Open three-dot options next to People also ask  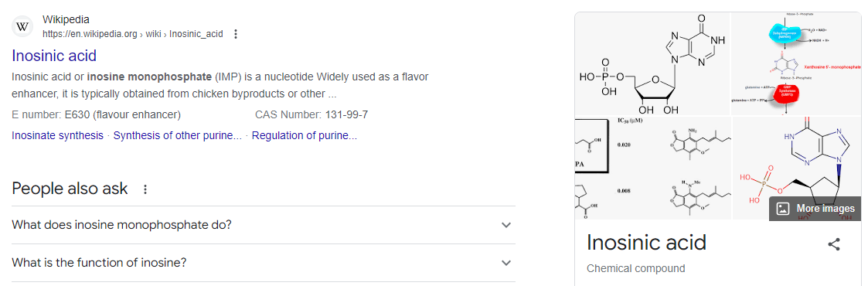[x=145, y=189]
